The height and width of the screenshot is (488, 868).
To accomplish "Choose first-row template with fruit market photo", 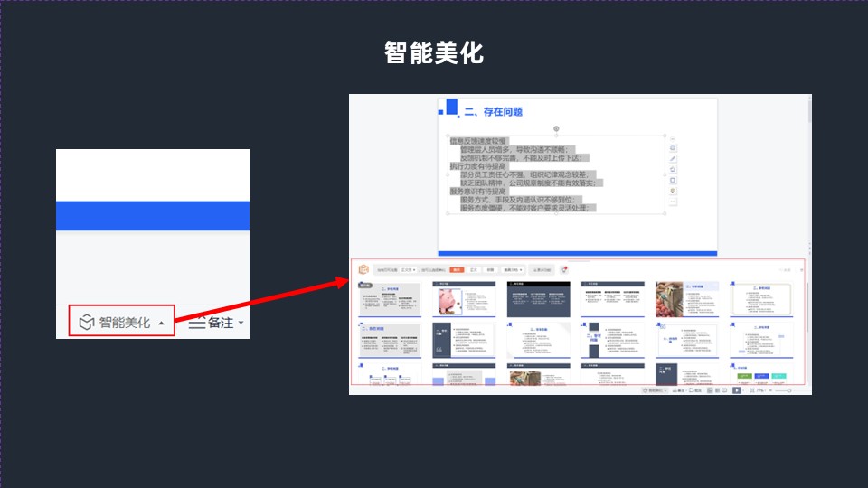I will click(687, 299).
